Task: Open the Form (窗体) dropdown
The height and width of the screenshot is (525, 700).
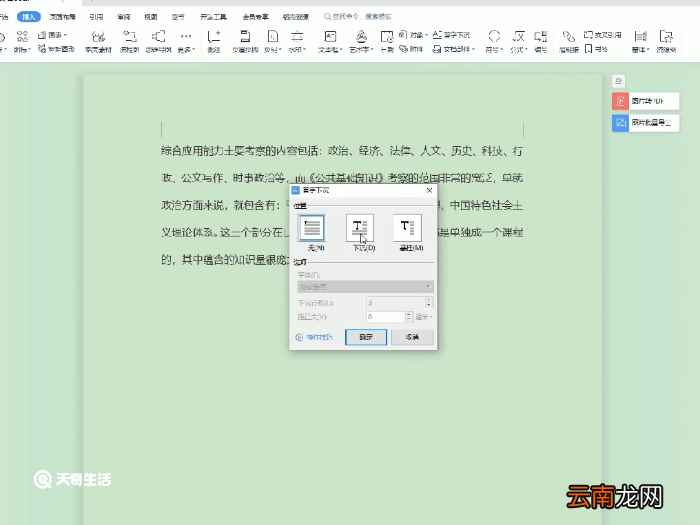Action: (641, 41)
